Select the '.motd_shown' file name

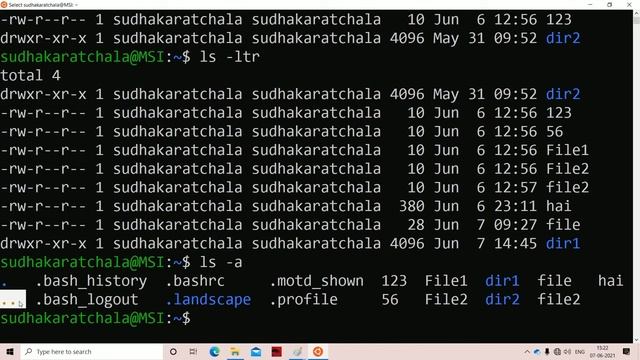316,281
